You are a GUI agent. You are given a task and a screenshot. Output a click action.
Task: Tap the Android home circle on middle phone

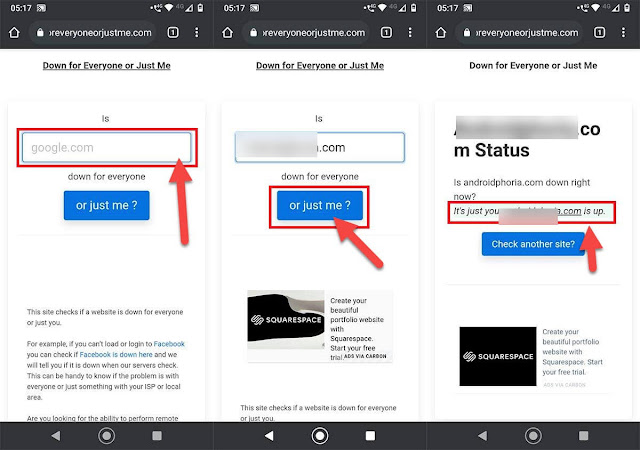[320, 436]
